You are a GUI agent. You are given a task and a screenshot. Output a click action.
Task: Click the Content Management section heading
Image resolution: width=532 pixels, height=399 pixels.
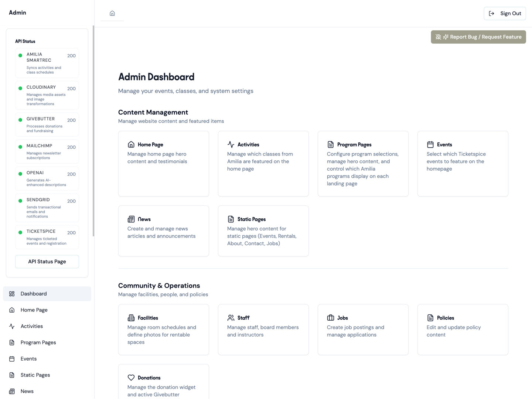(x=153, y=112)
